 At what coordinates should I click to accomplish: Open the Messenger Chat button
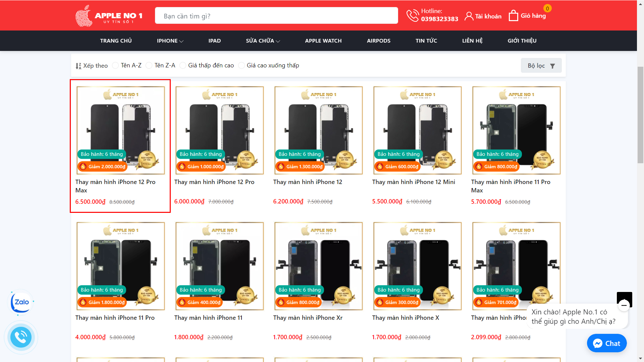(606, 343)
